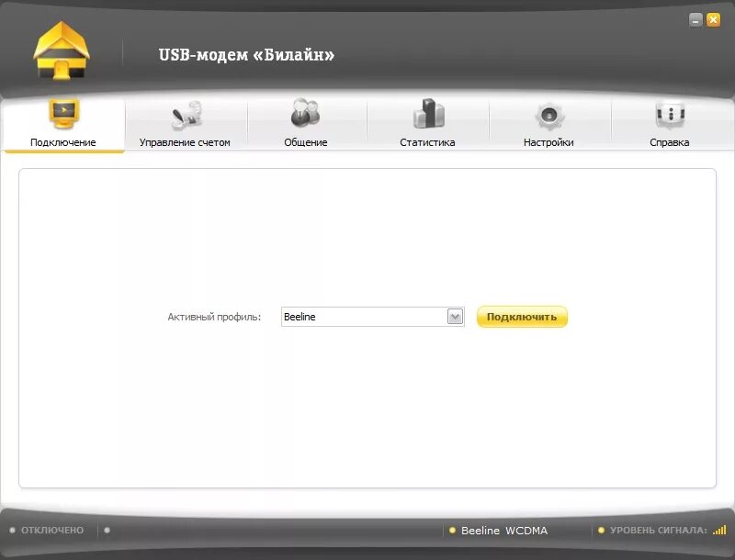Switch to the Управление счетом tab label

click(185, 142)
